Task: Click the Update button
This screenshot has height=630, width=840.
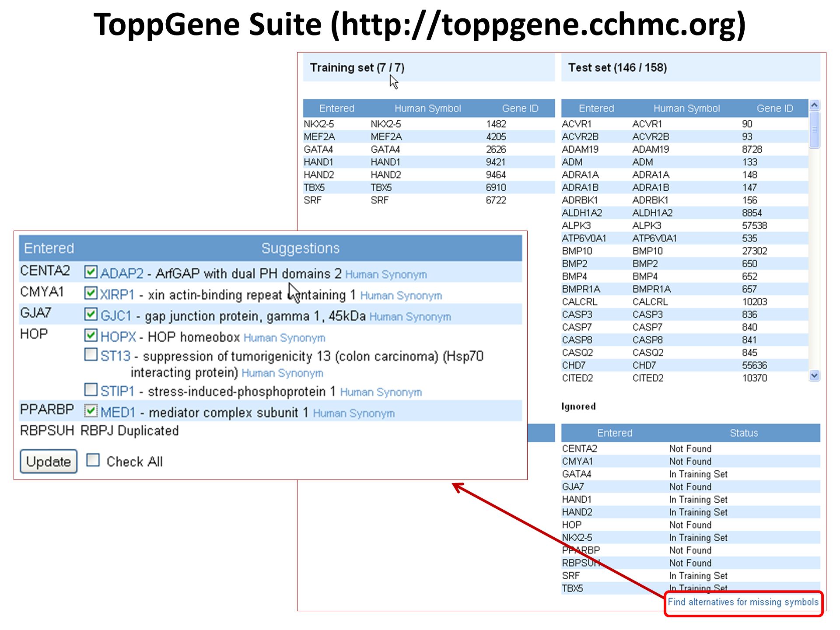Action: pyautogui.click(x=49, y=462)
